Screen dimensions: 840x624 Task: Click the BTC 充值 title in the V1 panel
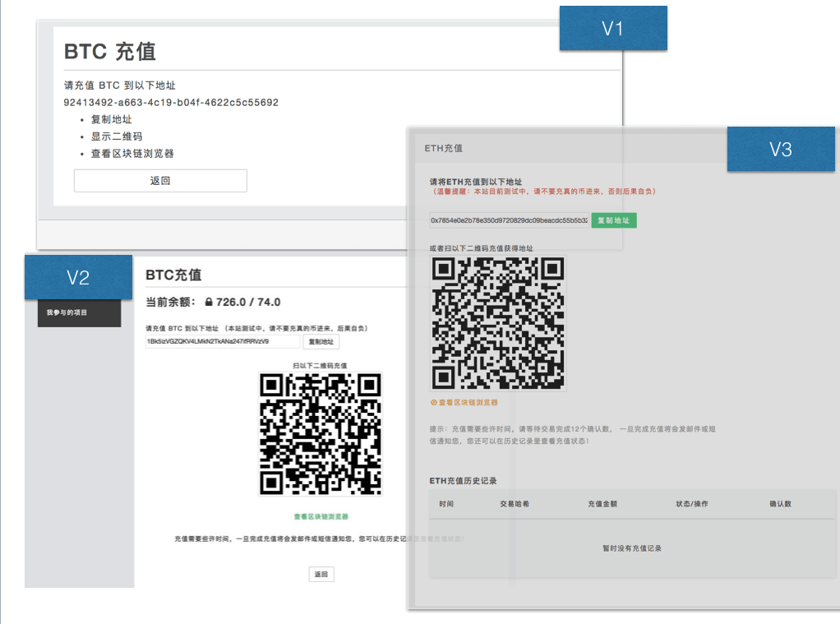(110, 52)
